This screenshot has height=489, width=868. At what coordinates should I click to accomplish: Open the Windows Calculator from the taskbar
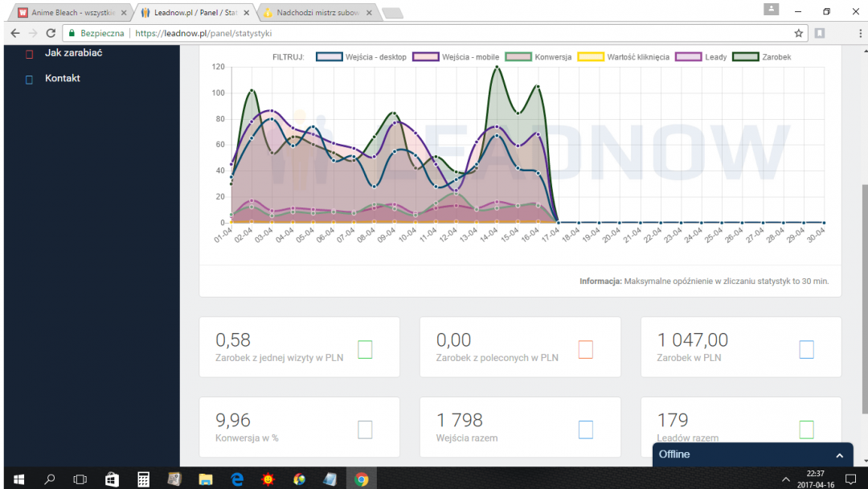143,479
